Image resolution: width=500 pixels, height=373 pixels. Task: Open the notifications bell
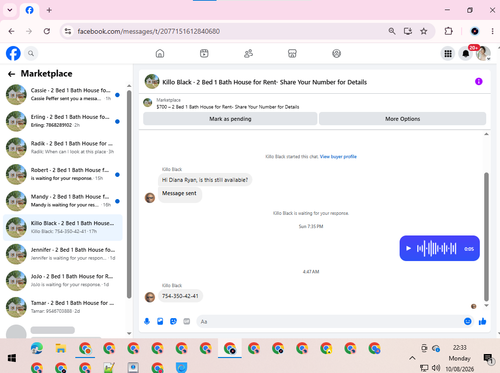tap(466, 53)
